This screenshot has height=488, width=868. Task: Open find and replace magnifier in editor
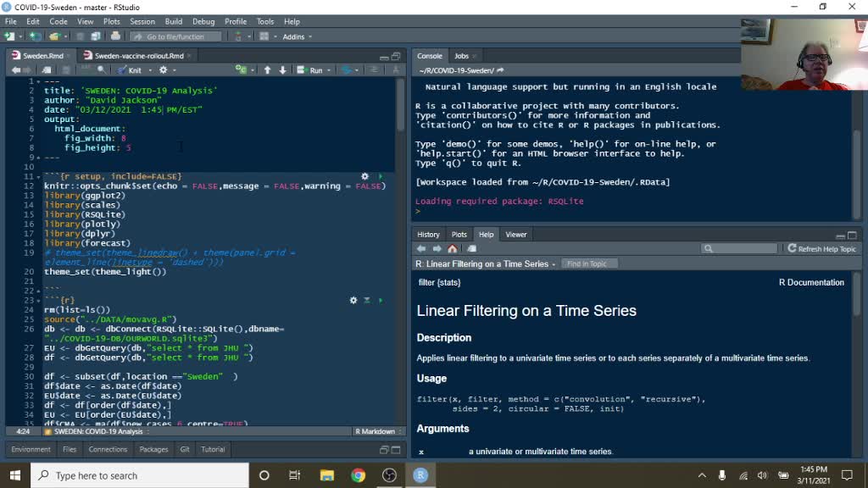tap(102, 70)
